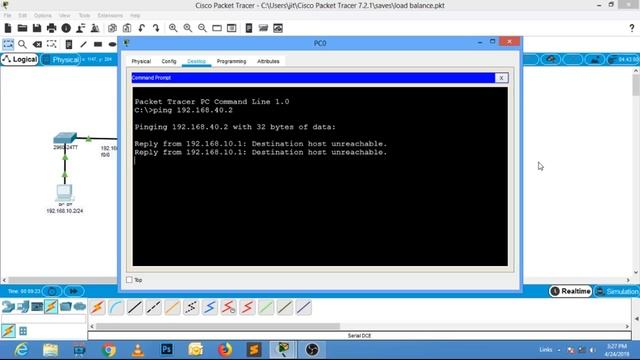Click the PC0 device on the workspace
This screenshot has height=360, width=640.
64,193
